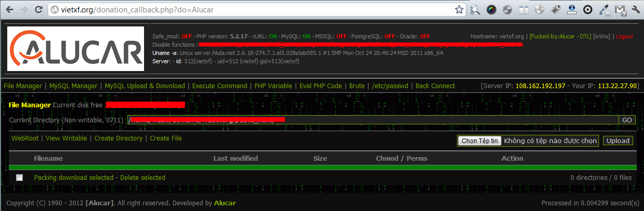Open the /etc/passwd menu item
644x211 pixels.
click(390, 86)
